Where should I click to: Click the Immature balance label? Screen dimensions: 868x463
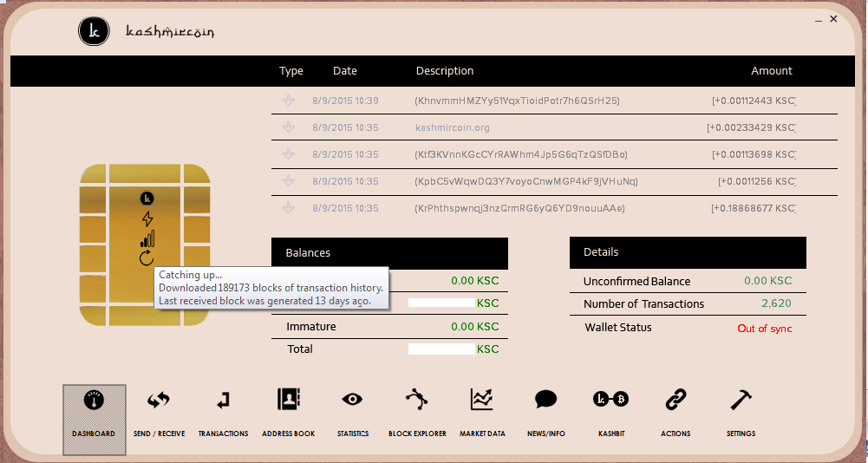click(310, 327)
